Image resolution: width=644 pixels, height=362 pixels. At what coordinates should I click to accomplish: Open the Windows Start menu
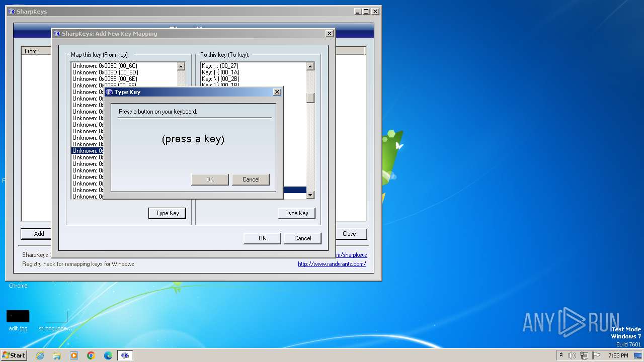14,355
